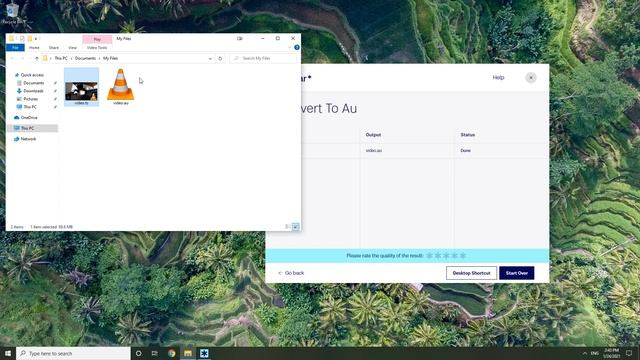
Task: Select the video.flv thumbnail
Action: pyautogui.click(x=81, y=87)
